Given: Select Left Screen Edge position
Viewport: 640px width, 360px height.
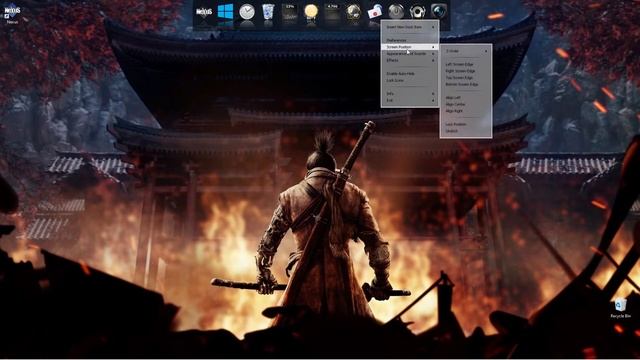Looking at the screenshot, I should tap(466, 64).
